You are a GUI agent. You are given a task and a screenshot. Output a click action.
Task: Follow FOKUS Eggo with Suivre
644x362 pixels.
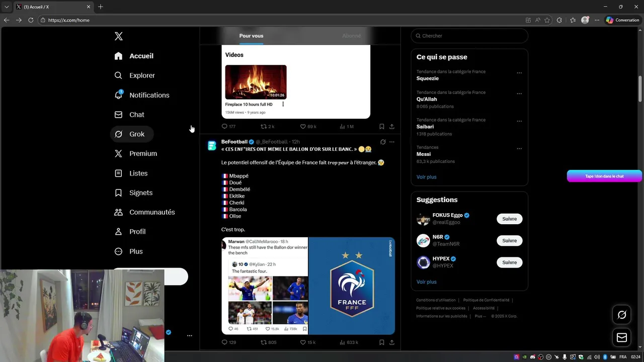pos(509,219)
